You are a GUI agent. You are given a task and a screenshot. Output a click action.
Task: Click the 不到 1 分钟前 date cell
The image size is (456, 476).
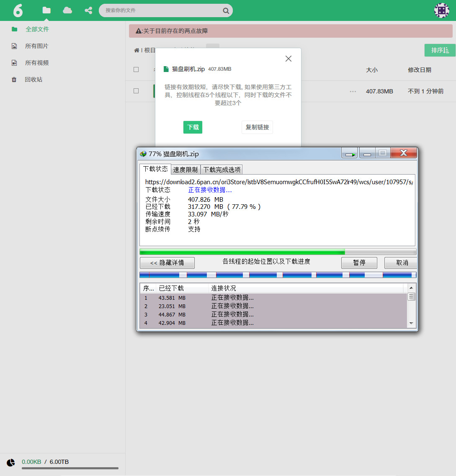click(x=425, y=91)
